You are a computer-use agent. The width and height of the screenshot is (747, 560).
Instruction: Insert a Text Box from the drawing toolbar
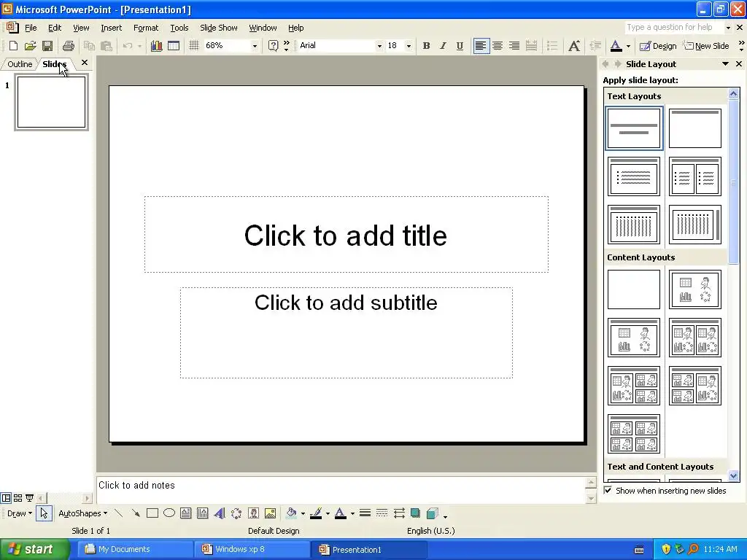[x=186, y=513]
